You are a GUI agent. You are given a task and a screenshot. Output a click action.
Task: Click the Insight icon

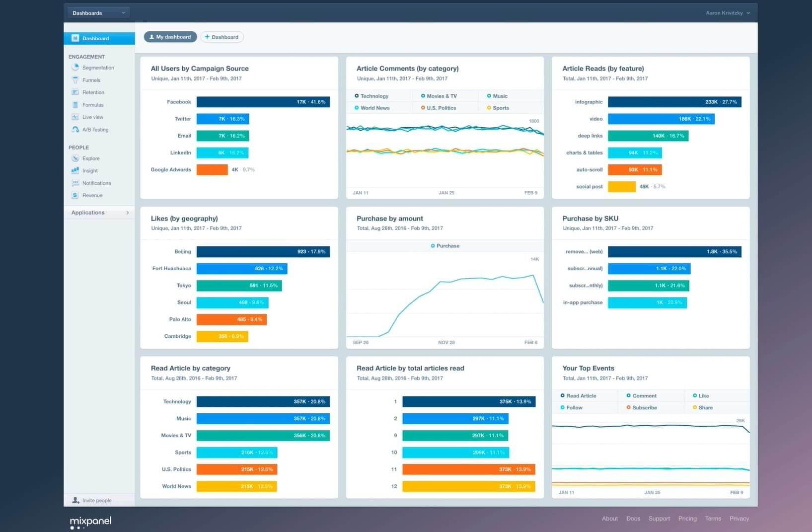(75, 170)
